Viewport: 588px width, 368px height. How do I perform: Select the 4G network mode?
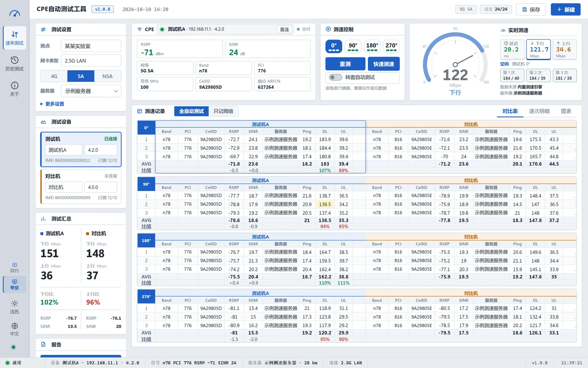pyautogui.click(x=54, y=76)
